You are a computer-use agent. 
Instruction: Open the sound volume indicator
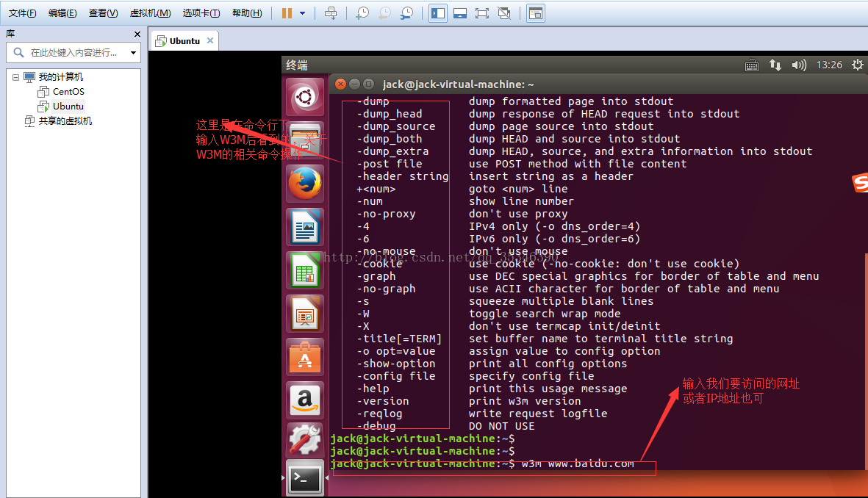[x=799, y=65]
